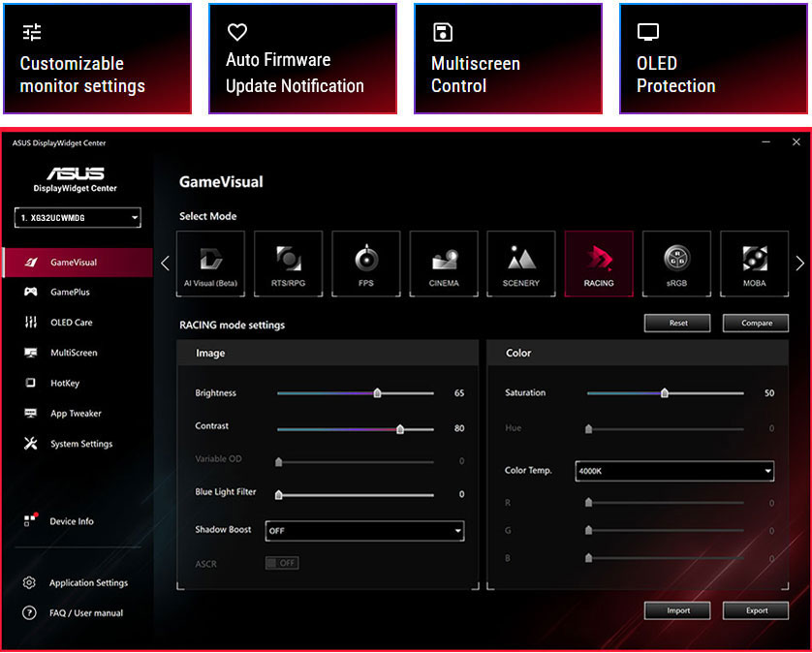Click the Brightness slider handle

click(x=377, y=393)
